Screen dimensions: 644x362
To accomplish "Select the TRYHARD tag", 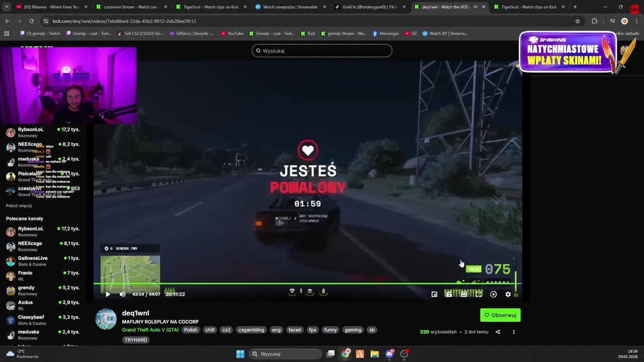I will (x=136, y=340).
